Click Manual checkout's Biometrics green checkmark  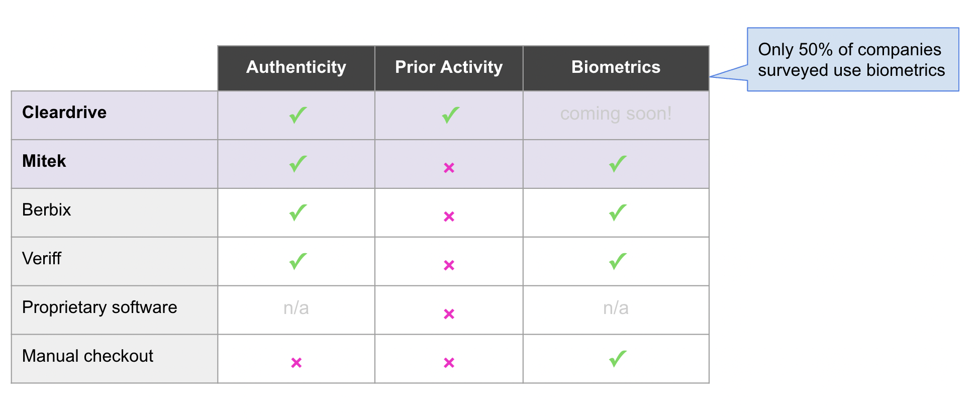click(618, 359)
